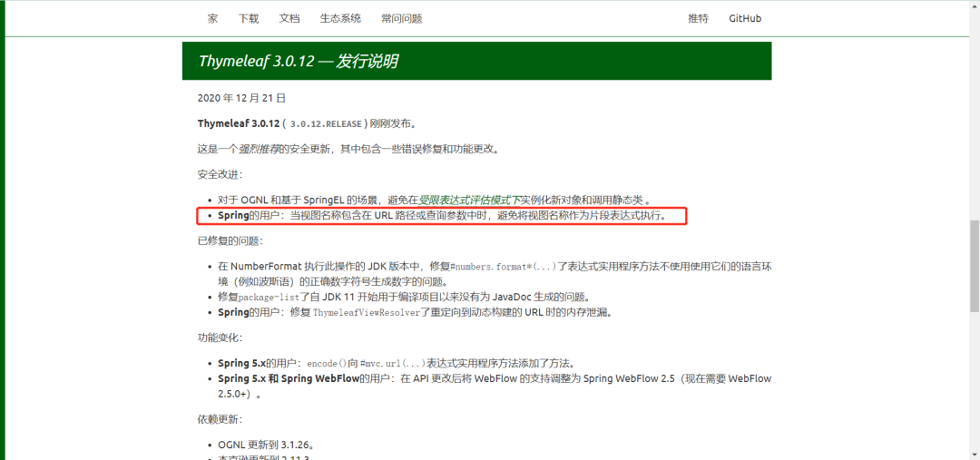Click the Thymeleaf 3.0.12 — 发行说明 heading

[299, 62]
